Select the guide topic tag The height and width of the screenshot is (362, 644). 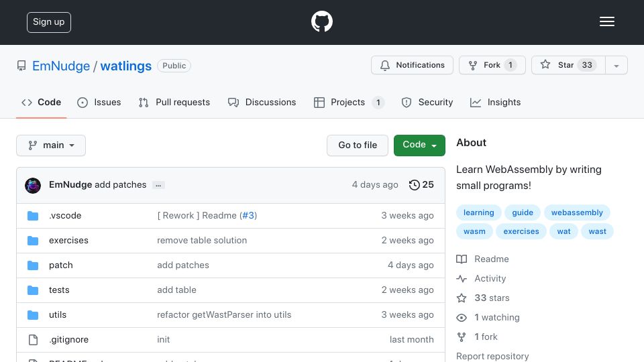[523, 213]
